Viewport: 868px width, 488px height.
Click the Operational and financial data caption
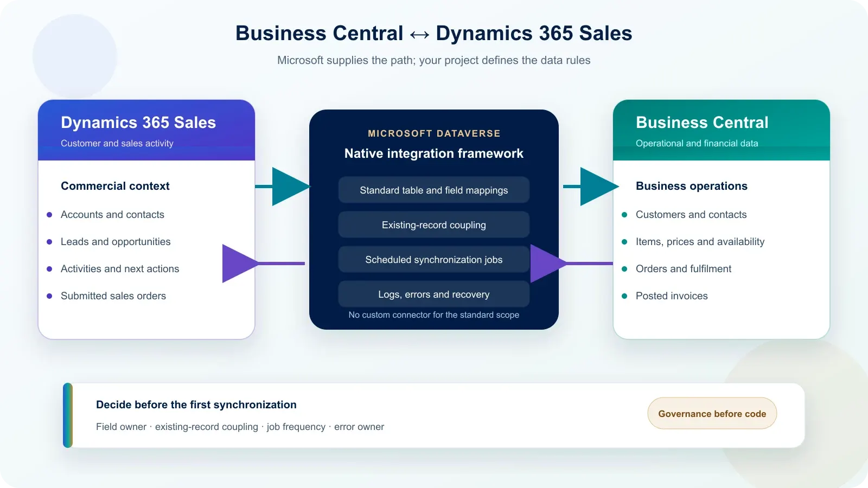pyautogui.click(x=697, y=143)
